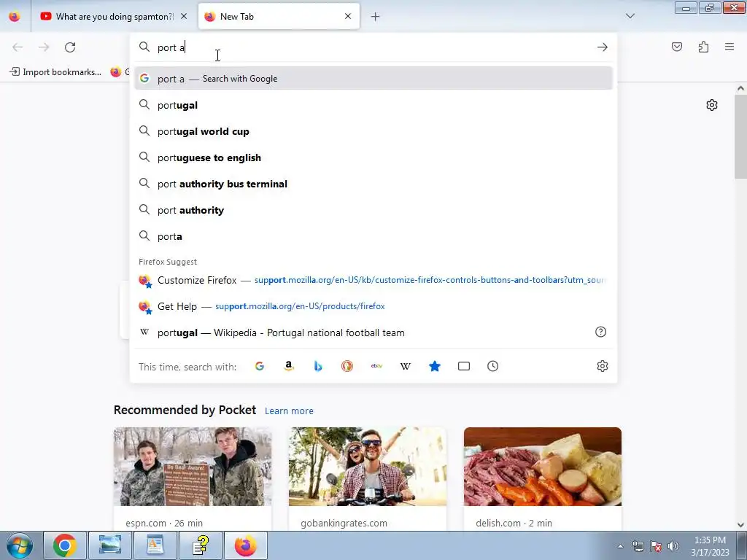Image resolution: width=747 pixels, height=560 pixels.
Task: Open Get Help support suggestion
Action: point(373,306)
